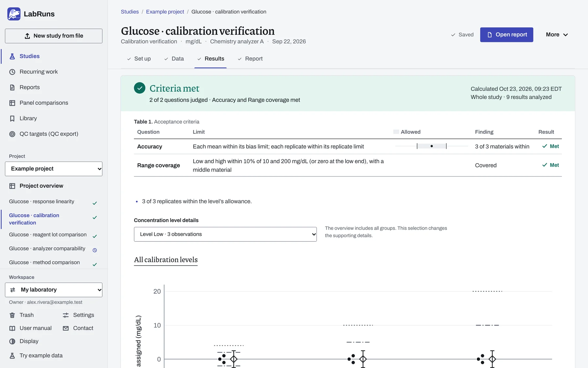Click New study from file button

(54, 36)
